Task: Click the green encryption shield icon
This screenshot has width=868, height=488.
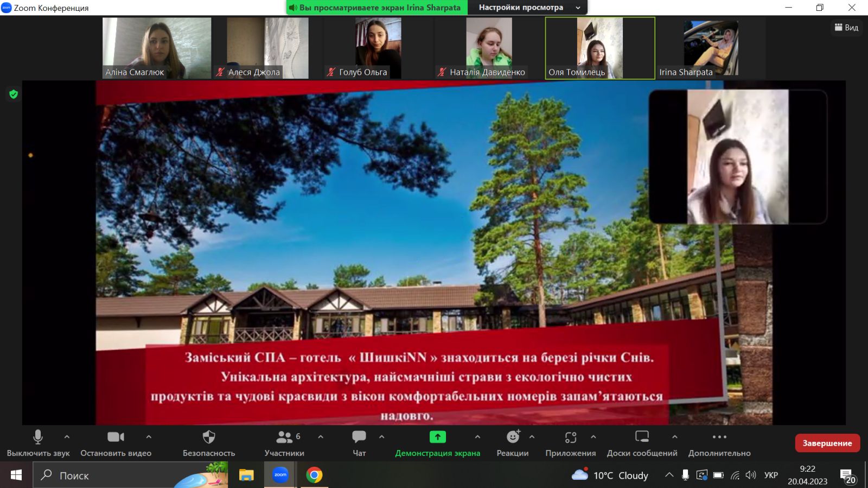Action: 14,94
